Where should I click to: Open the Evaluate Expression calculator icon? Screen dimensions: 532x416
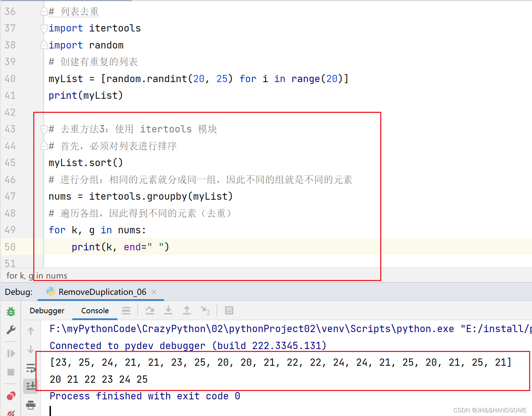[229, 310]
